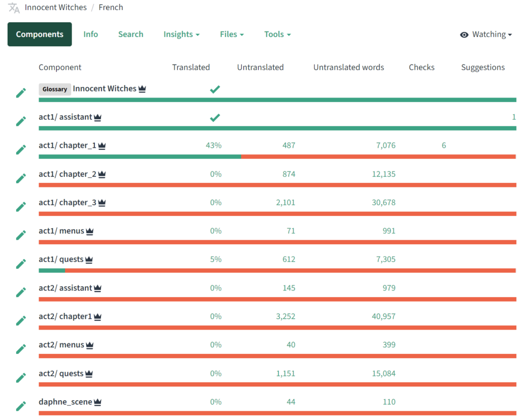Click the pencil icon for act2/menus
Viewport: 520px width, 420px height.
click(x=21, y=349)
